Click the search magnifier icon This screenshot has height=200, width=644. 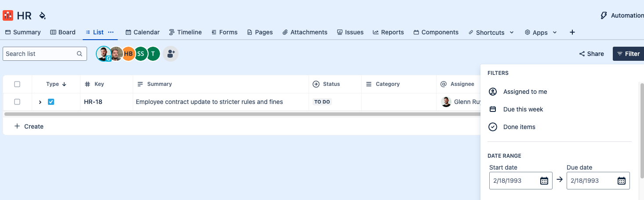(x=80, y=54)
